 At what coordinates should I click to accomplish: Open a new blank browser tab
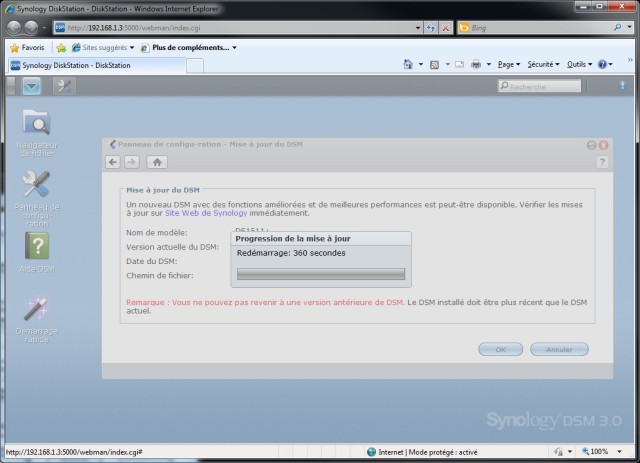coord(195,66)
